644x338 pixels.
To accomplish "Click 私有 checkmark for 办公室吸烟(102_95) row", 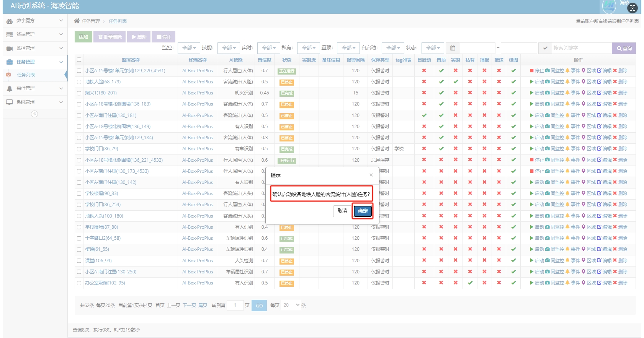I will (470, 283).
